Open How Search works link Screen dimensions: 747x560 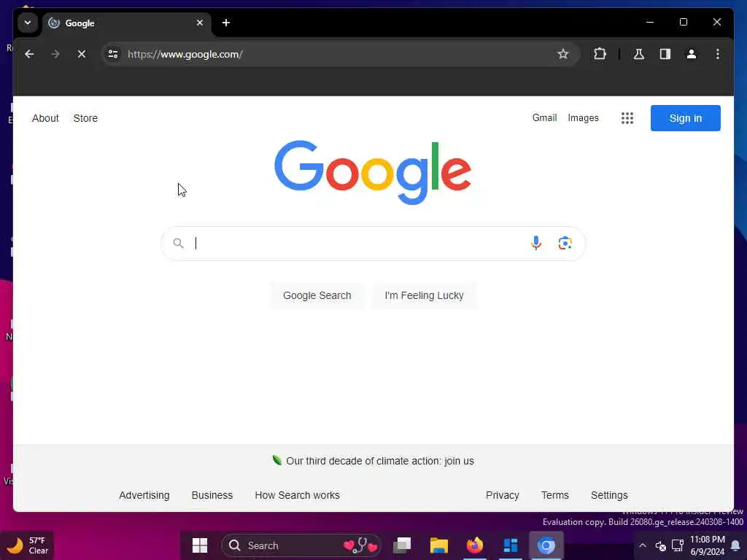point(298,495)
